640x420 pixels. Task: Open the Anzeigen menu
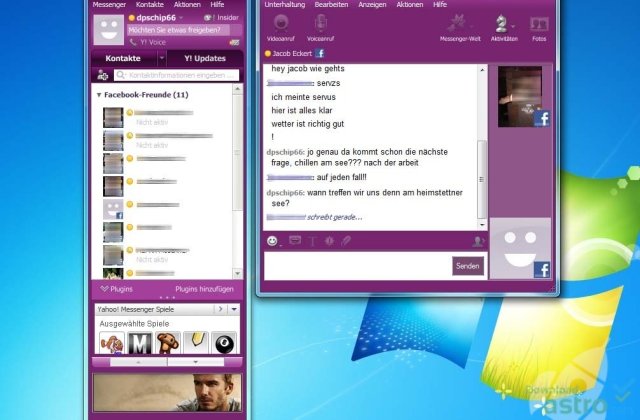pyautogui.click(x=372, y=4)
